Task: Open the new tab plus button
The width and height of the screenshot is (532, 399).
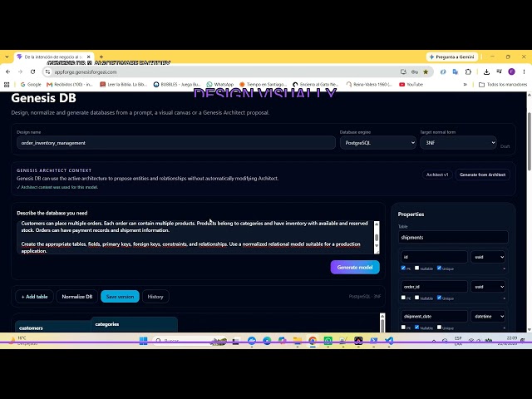Action: point(101,57)
